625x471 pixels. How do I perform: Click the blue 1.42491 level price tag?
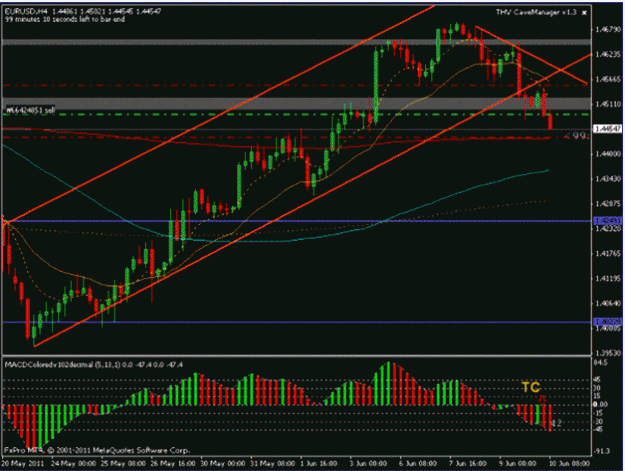click(x=608, y=221)
